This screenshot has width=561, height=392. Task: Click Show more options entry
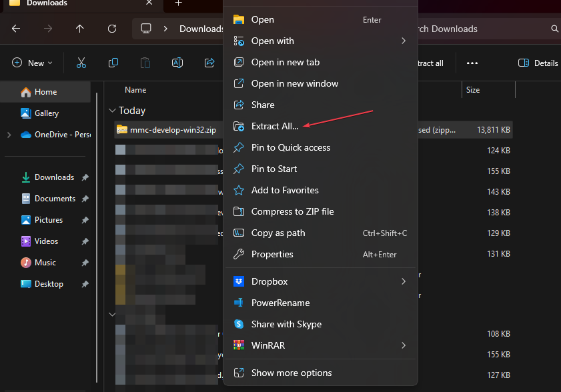(291, 373)
